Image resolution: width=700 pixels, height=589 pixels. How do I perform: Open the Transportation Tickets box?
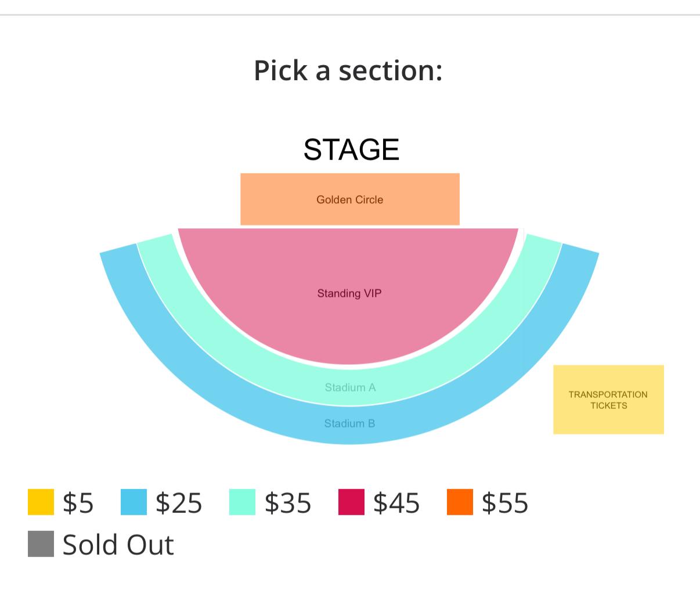(608, 400)
